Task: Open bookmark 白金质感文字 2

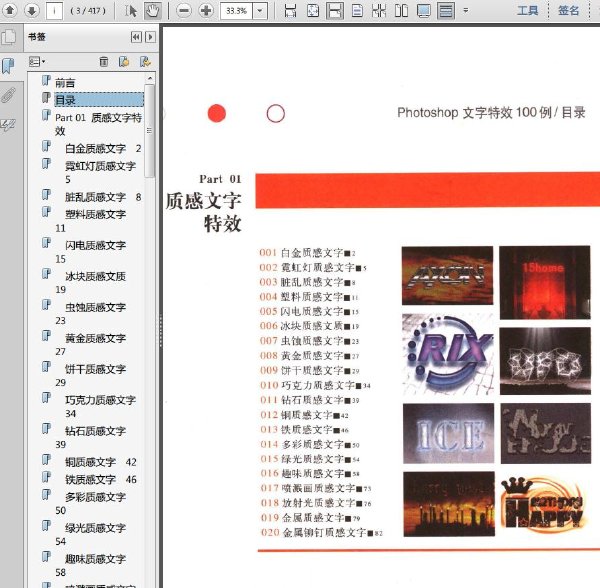Action: tap(103, 148)
